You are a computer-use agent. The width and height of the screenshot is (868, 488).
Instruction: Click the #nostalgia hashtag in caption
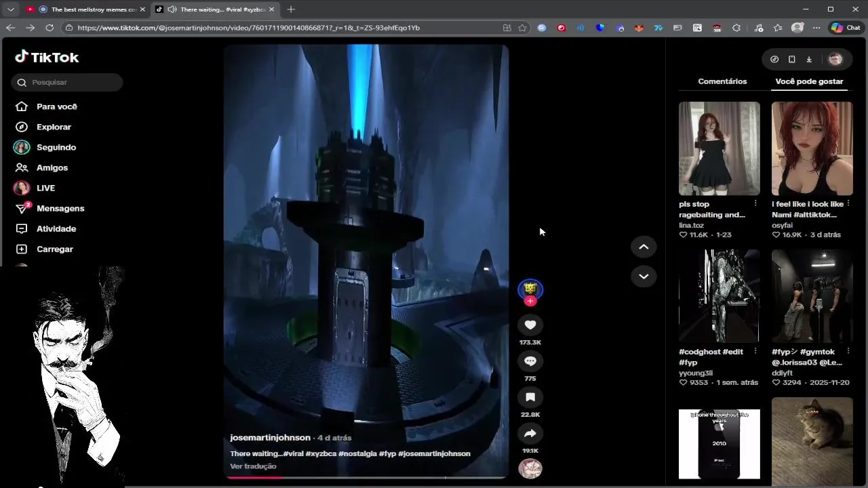tap(357, 453)
